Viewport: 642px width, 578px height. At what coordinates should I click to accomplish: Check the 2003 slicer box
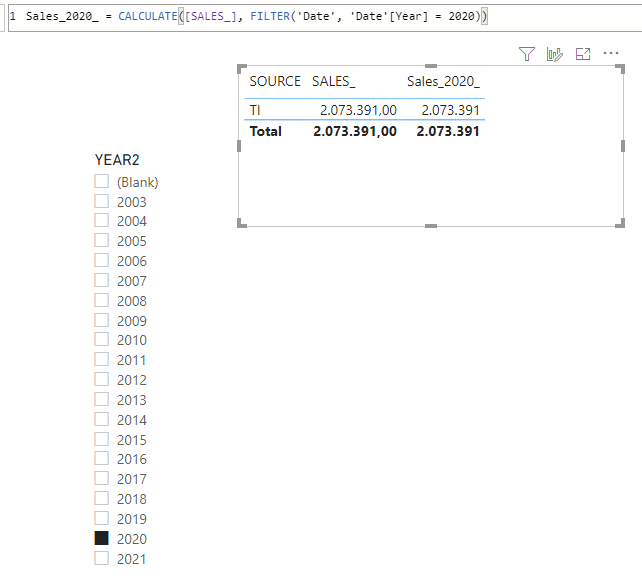(102, 201)
